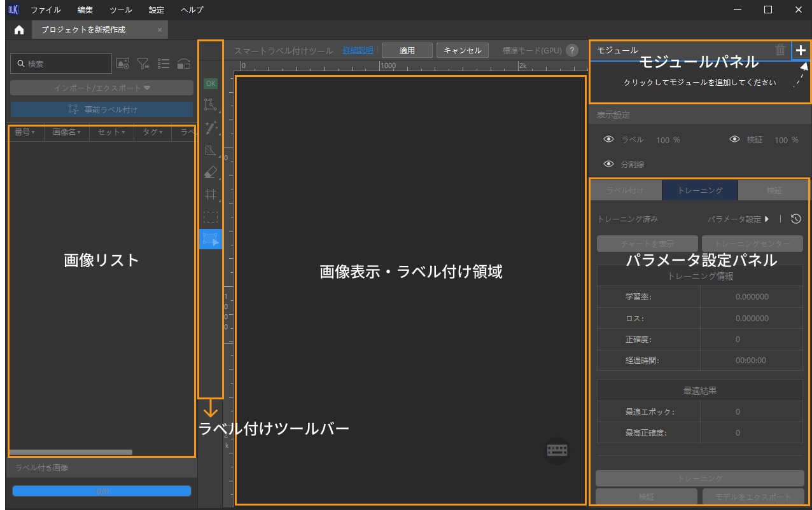The height and width of the screenshot is (510, 812).
Task: Open the image filter funnel icon
Action: tap(143, 64)
